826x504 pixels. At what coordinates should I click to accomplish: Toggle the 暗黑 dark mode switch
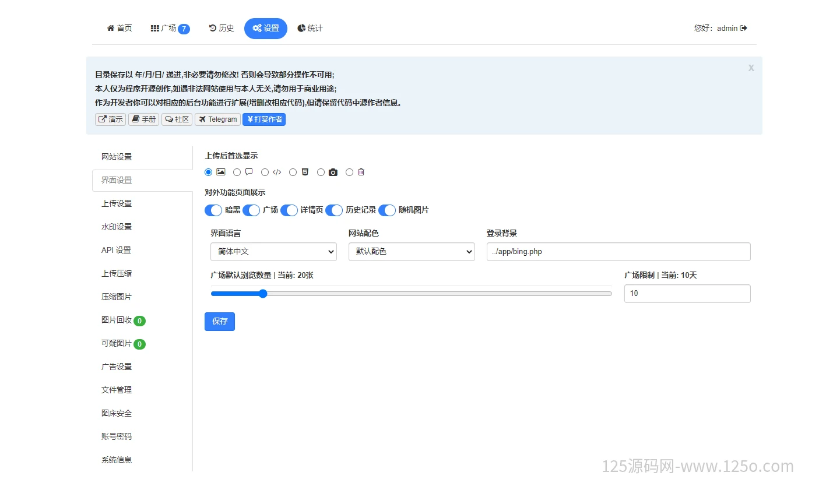213,210
